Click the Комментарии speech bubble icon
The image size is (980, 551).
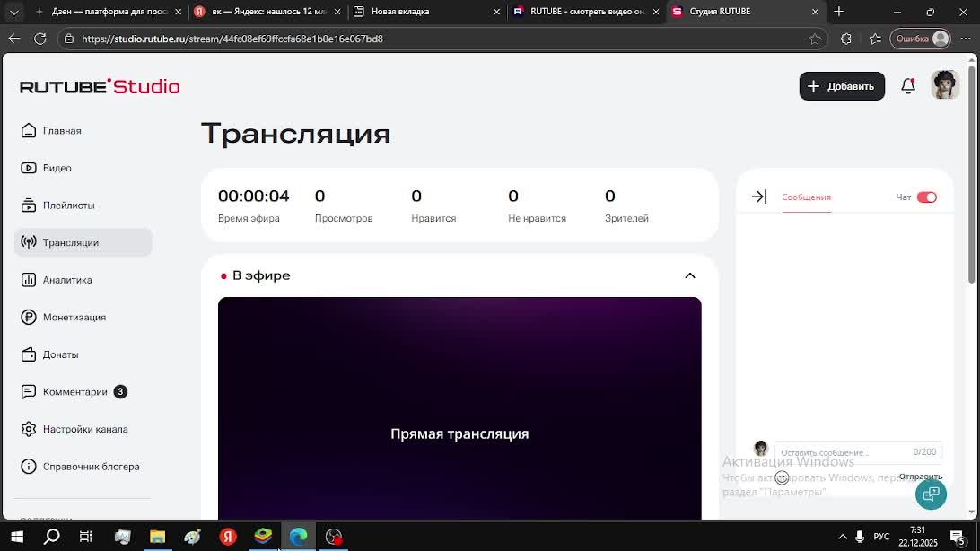point(29,391)
